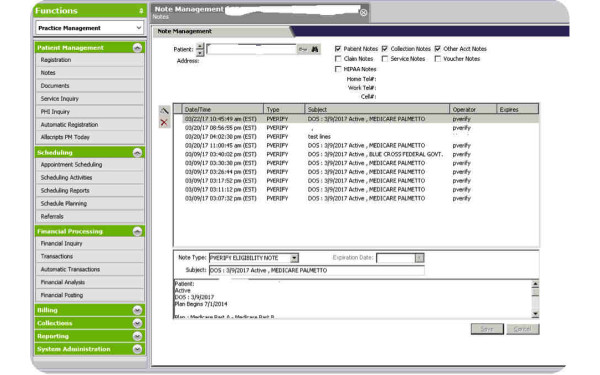
Task: Click the Cancel button
Action: pos(523,329)
